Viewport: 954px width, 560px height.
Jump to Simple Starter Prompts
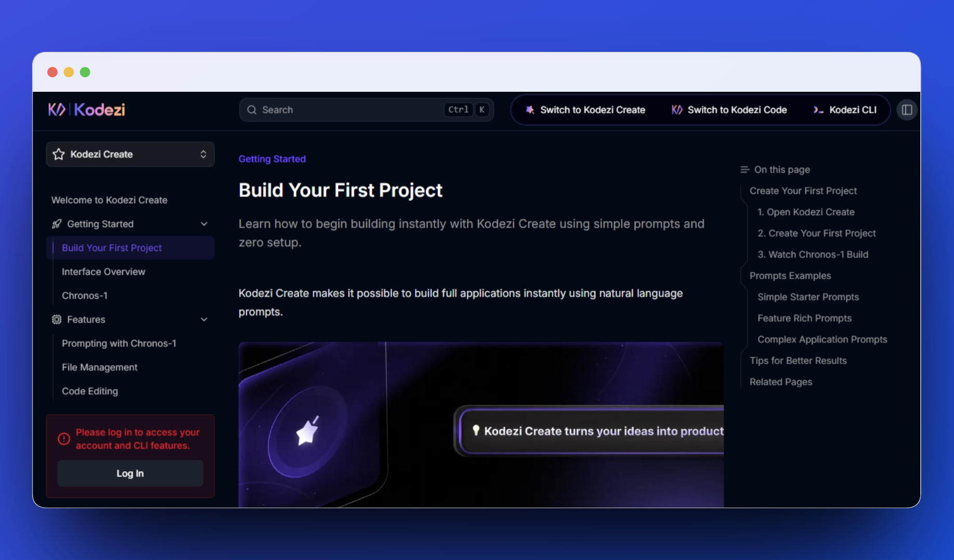pos(808,297)
